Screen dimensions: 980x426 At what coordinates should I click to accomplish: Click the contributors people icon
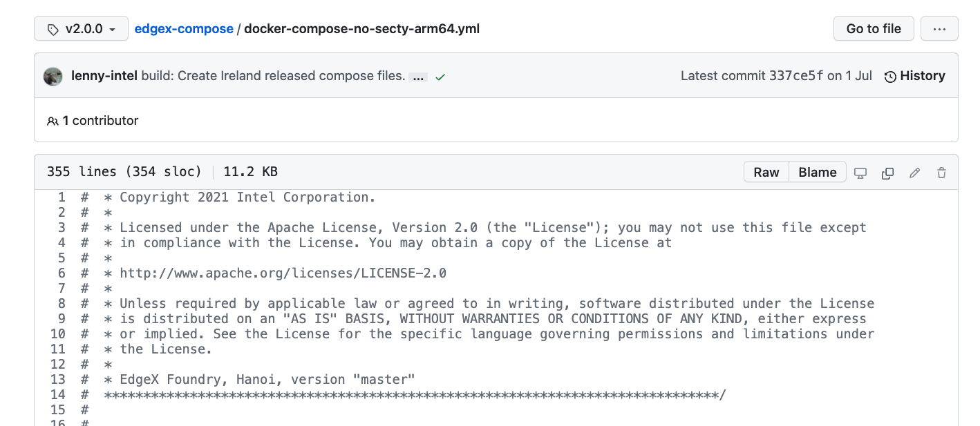[x=53, y=121]
